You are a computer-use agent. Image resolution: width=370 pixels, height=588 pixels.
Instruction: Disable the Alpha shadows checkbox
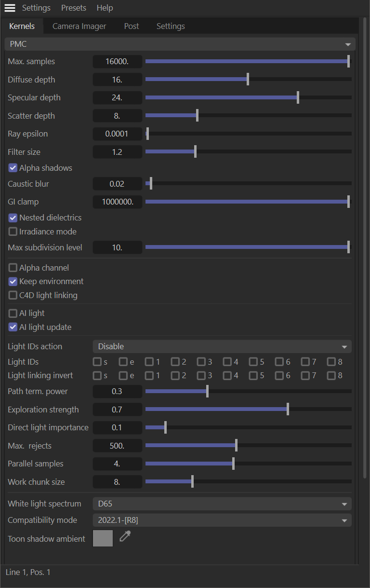pos(13,168)
